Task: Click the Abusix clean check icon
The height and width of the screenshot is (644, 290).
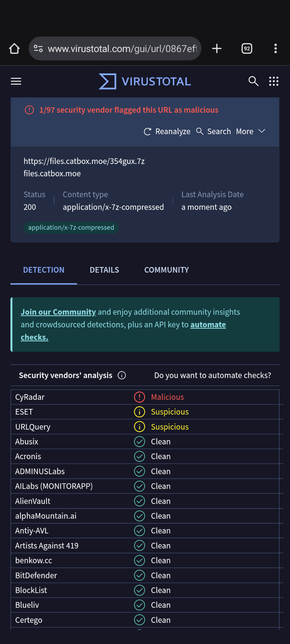Action: (x=139, y=442)
